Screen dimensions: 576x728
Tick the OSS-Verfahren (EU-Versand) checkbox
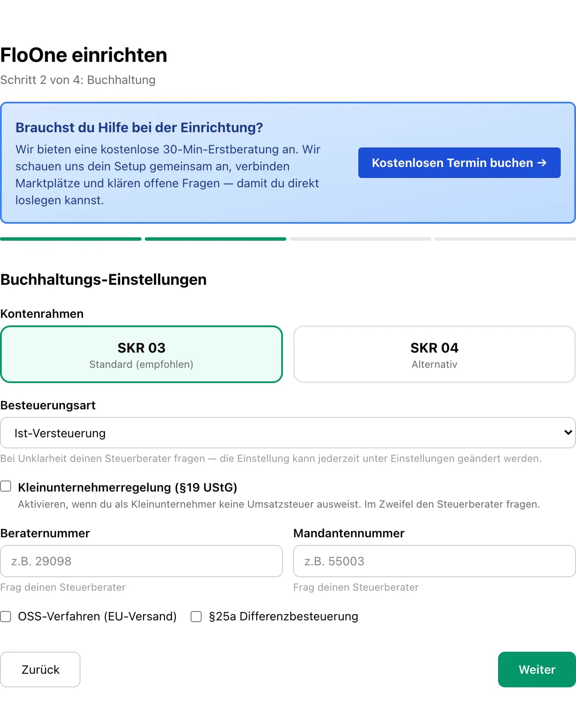click(6, 617)
